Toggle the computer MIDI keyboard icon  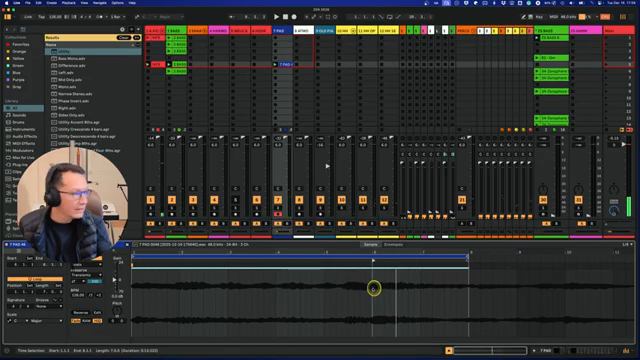click(x=531, y=17)
